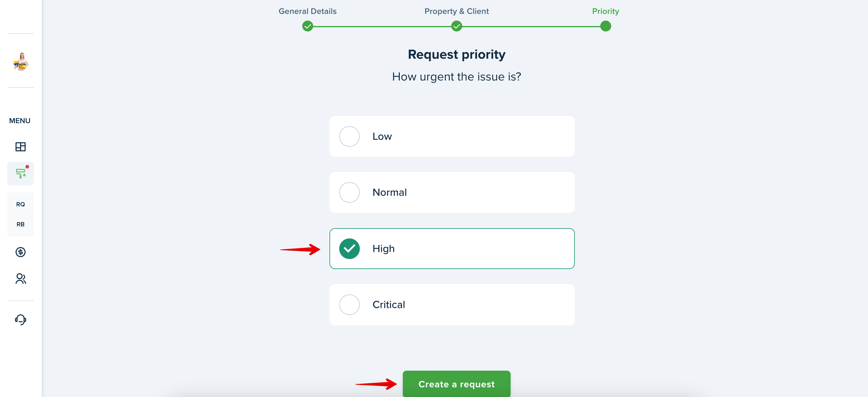Click the Priority step progress dot
Viewport: 868px width, 397px height.
[605, 26]
